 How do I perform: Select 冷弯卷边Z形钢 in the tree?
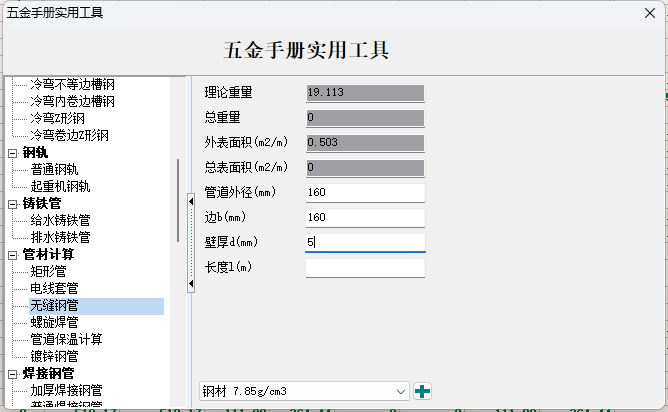(x=69, y=135)
